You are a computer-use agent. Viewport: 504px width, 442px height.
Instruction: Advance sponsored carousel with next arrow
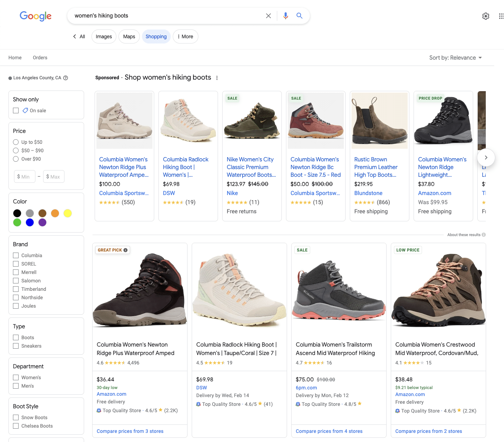coord(486,158)
